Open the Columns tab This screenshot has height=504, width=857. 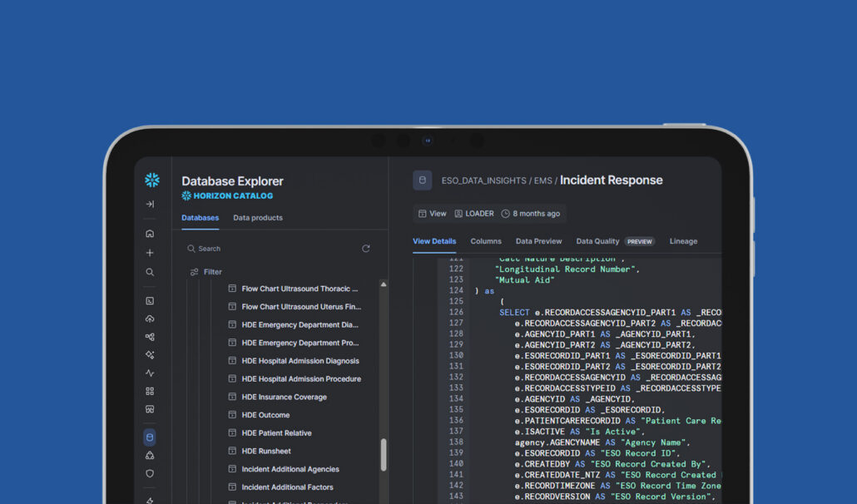click(486, 241)
